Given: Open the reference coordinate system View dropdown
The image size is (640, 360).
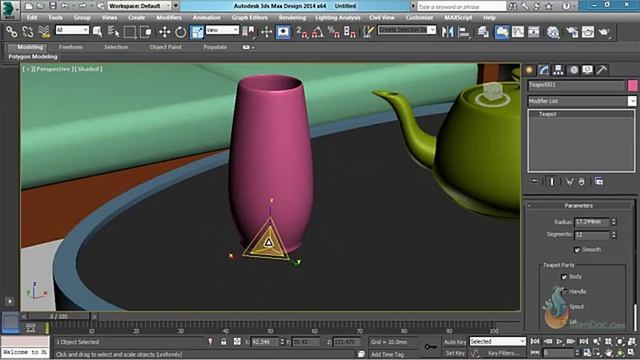Looking at the screenshot, I should coord(222,30).
